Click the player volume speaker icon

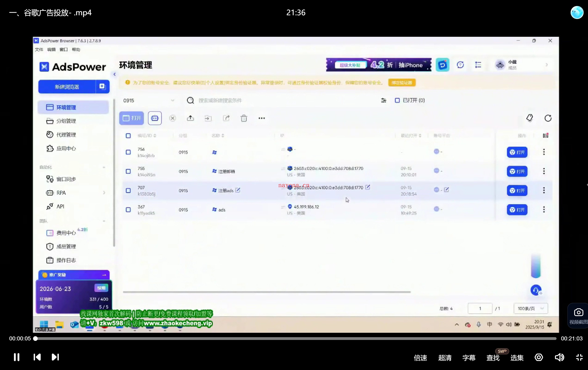[x=559, y=357]
